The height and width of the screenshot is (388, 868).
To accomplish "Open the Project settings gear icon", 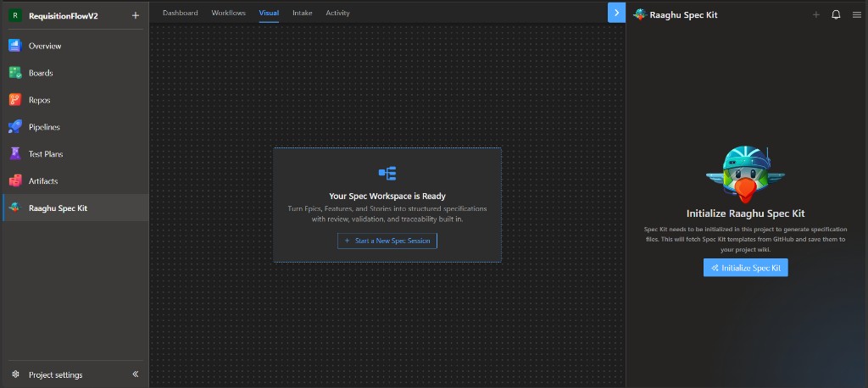I will (x=15, y=374).
